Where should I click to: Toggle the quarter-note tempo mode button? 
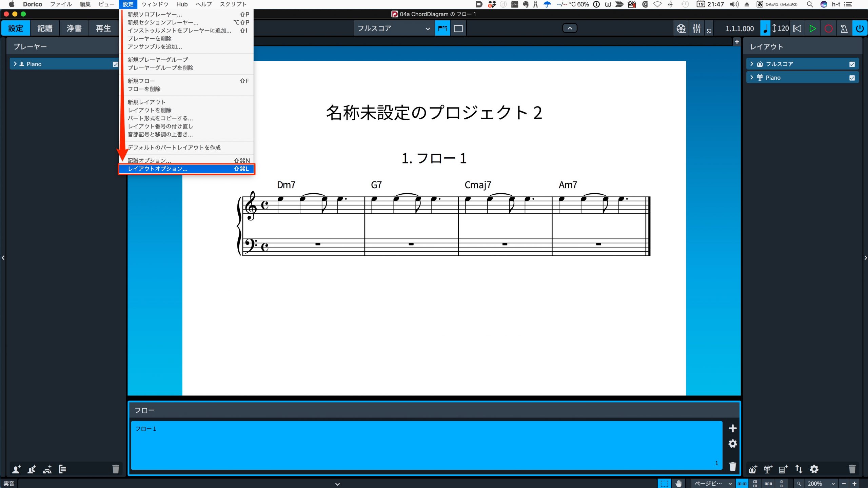(765, 28)
